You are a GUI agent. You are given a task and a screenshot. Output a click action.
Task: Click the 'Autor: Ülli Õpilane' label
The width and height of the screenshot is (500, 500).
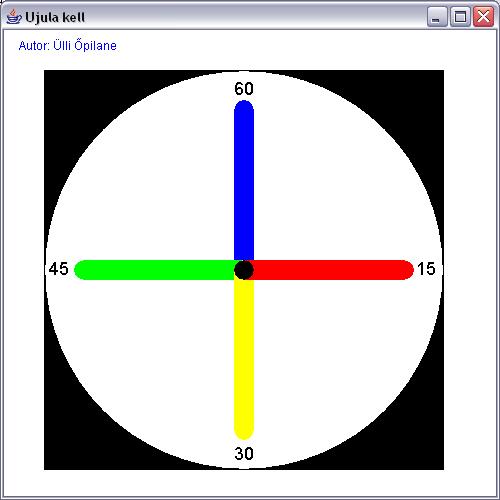tap(68, 46)
